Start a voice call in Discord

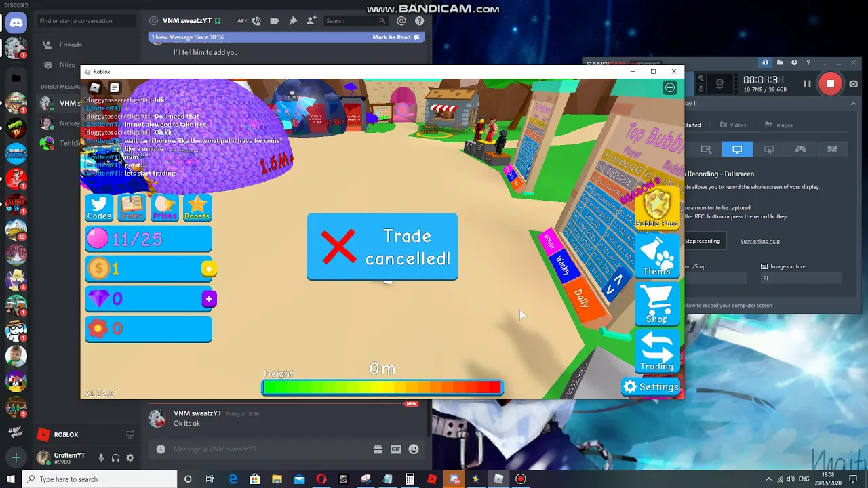pyautogui.click(x=256, y=21)
